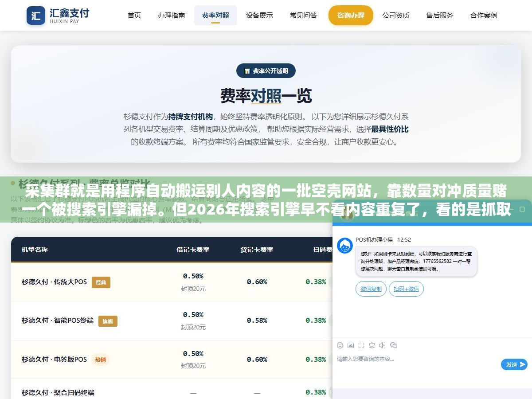Viewport: 532px width, 399px height.
Task: Click the 热销 tag on 电签版POS row
Action: click(101, 360)
